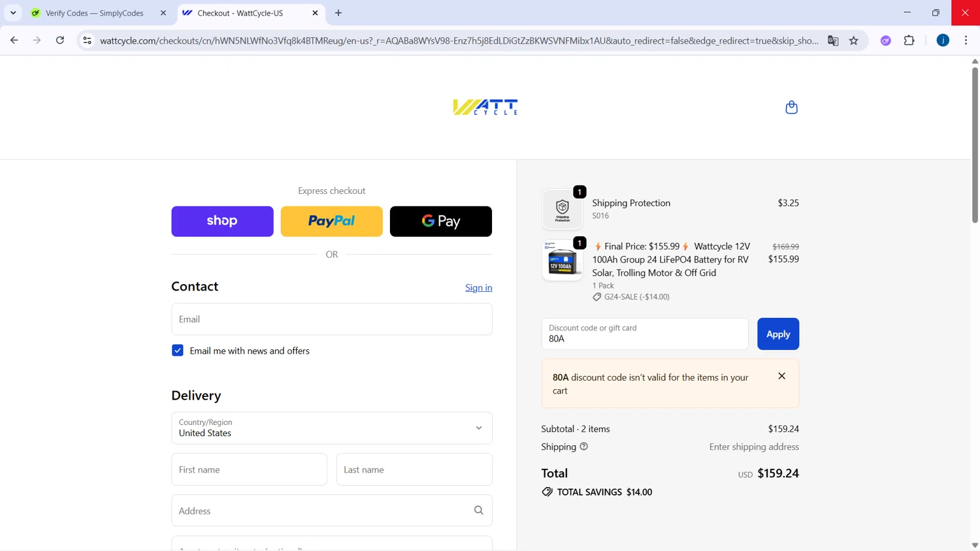Open a new browser tab
The image size is (980, 551).
pos(338,13)
